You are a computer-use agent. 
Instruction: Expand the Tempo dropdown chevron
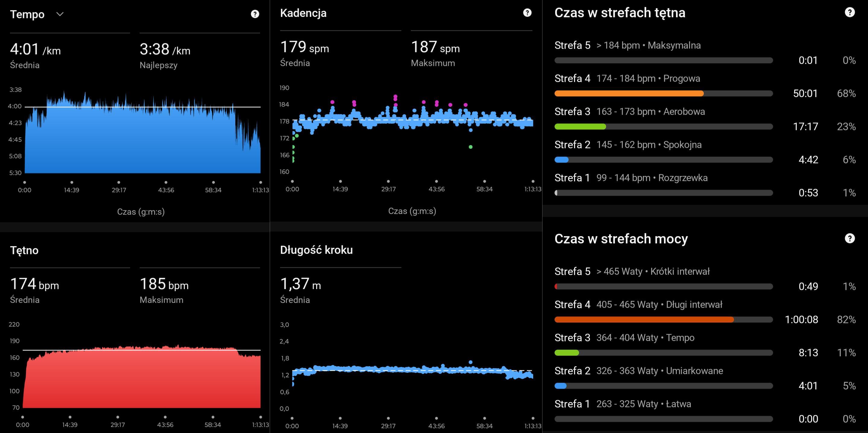coord(60,14)
